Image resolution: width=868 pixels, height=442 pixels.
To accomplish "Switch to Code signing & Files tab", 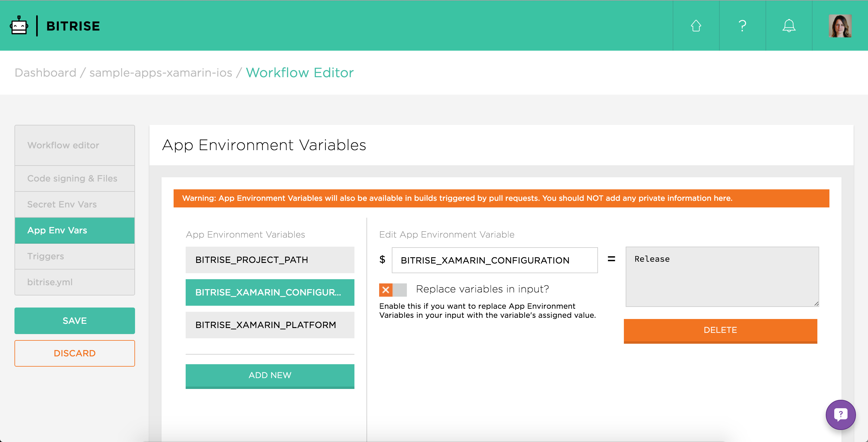I will pos(75,178).
